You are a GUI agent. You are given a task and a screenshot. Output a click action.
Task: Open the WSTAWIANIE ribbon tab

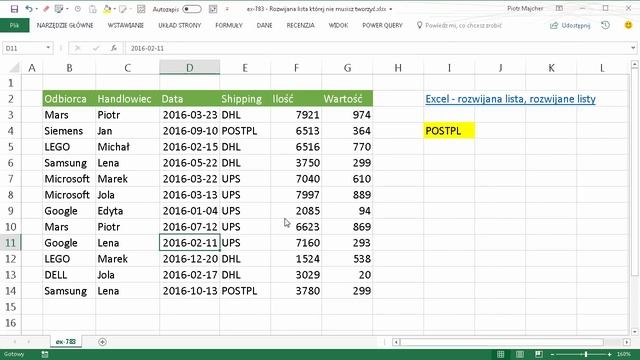(x=126, y=25)
